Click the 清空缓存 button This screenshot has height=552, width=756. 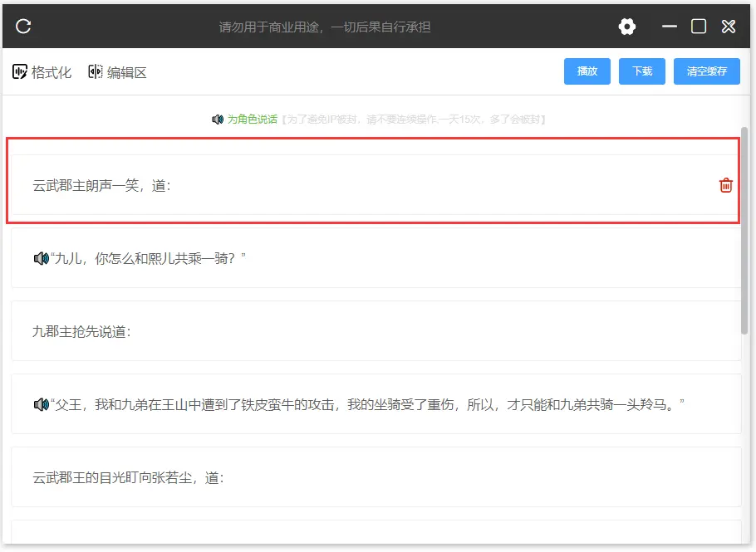(x=706, y=71)
